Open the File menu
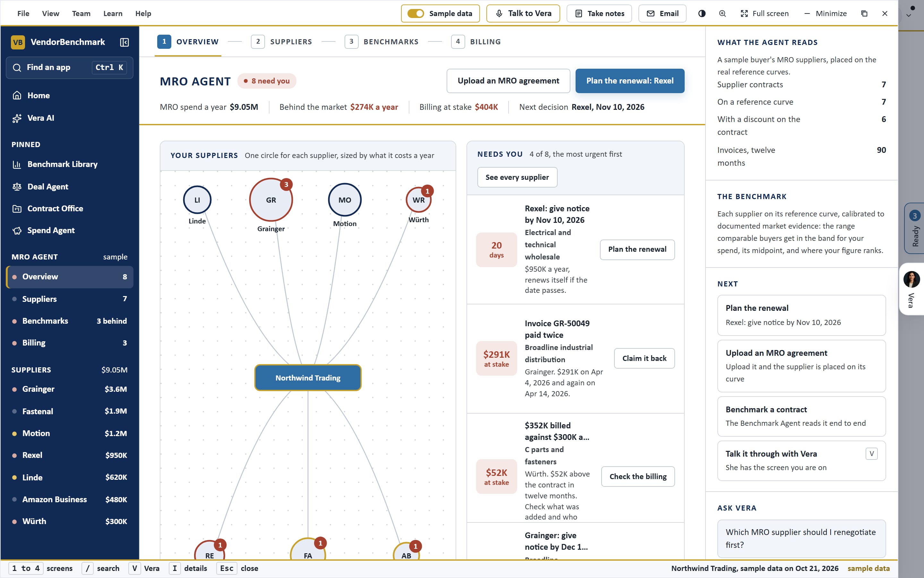Viewport: 924px width, 578px height. tap(23, 13)
